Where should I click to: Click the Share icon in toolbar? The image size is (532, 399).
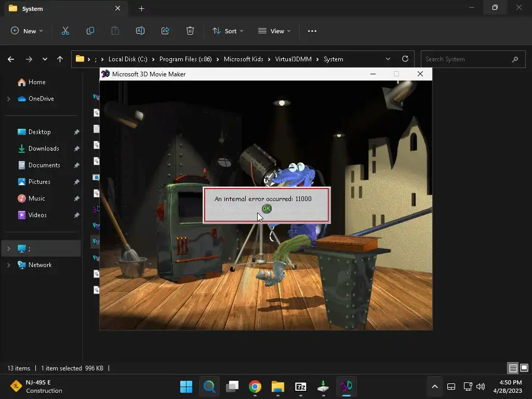tap(165, 31)
